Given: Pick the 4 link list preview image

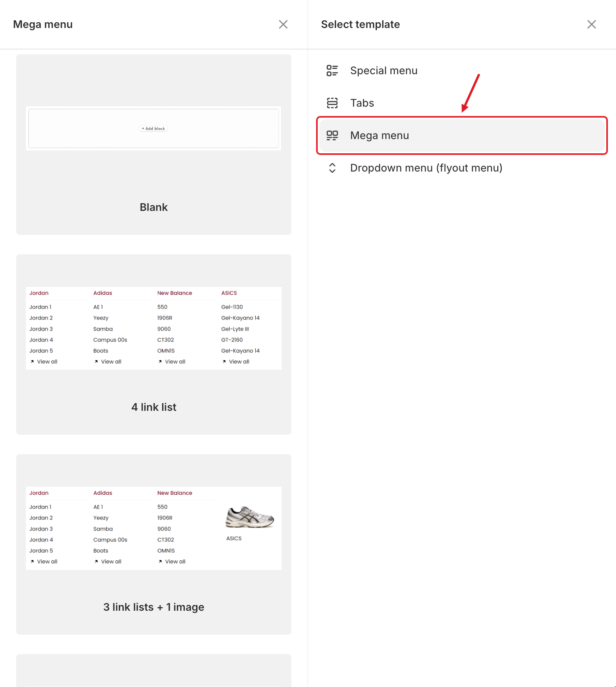Looking at the screenshot, I should (154, 328).
